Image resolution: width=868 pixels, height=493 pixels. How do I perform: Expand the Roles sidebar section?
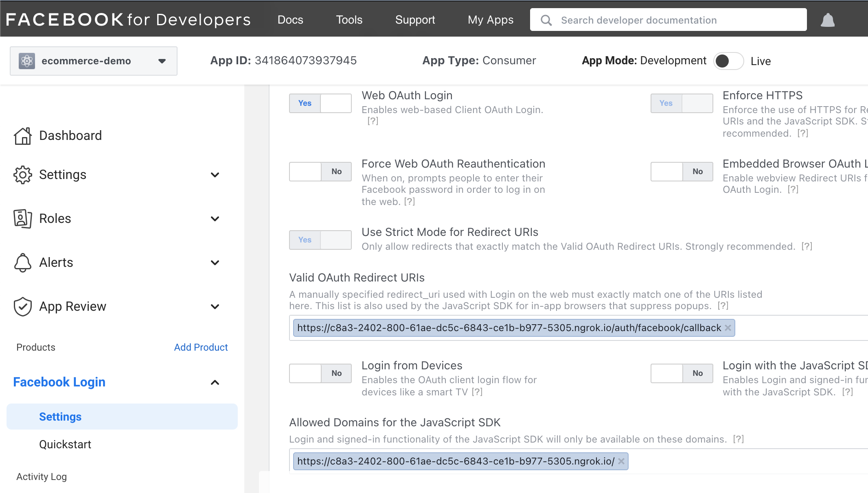coord(215,219)
